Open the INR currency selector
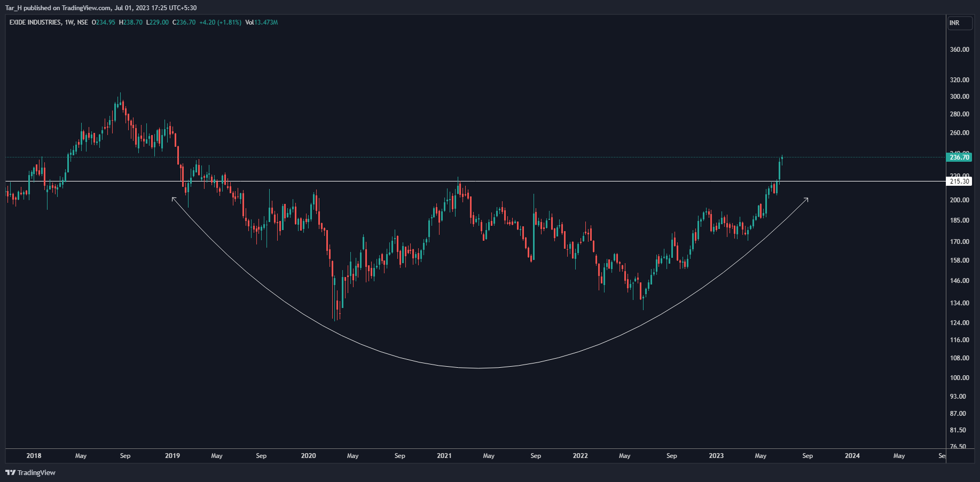Viewport: 980px width, 482px height. click(960, 23)
